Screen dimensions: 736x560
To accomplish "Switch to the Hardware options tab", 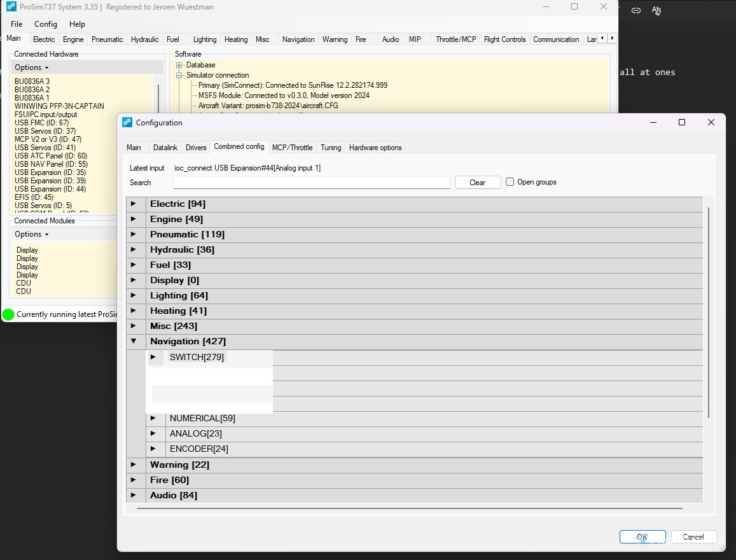I will (375, 147).
